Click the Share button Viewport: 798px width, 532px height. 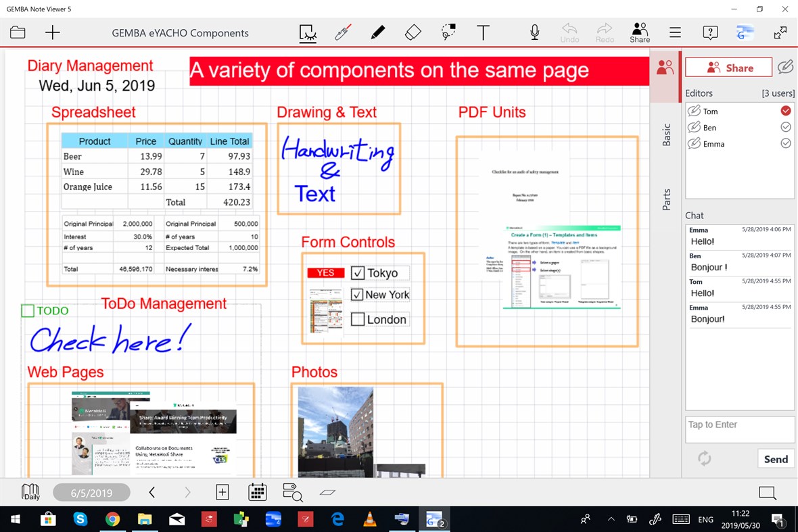point(728,66)
